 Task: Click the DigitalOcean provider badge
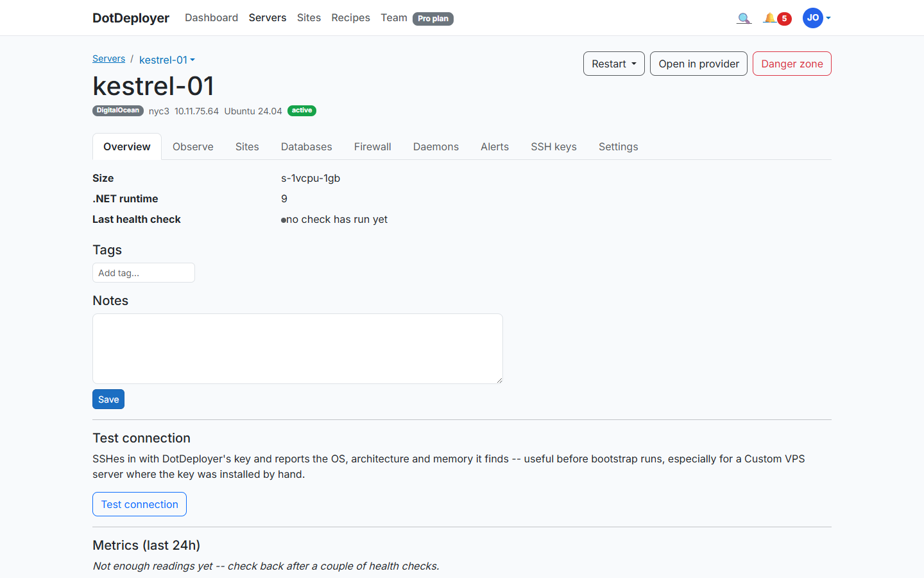click(x=118, y=110)
